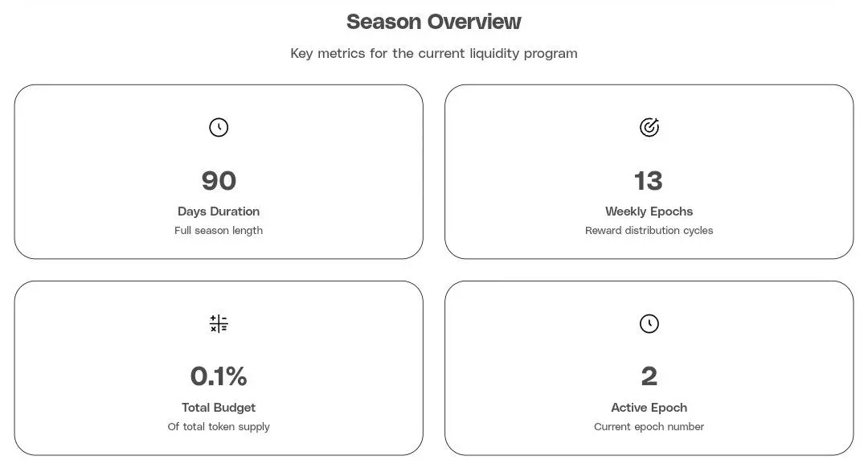Viewport: 868px width, 468px height.
Task: Click the 13 epochs value
Action: [649, 181]
